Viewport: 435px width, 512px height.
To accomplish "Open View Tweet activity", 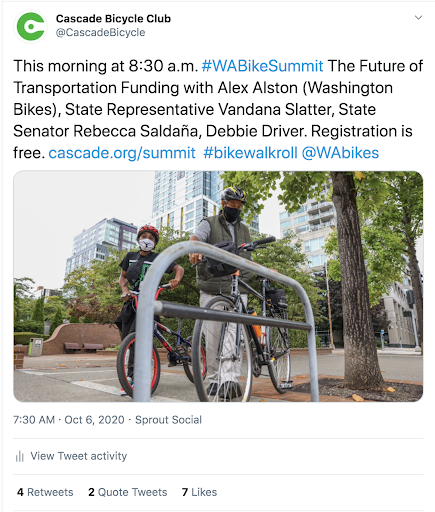I will point(79,456).
